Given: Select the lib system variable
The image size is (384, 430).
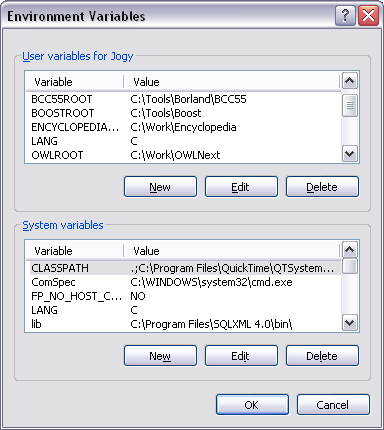Looking at the screenshot, I should click(36, 324).
